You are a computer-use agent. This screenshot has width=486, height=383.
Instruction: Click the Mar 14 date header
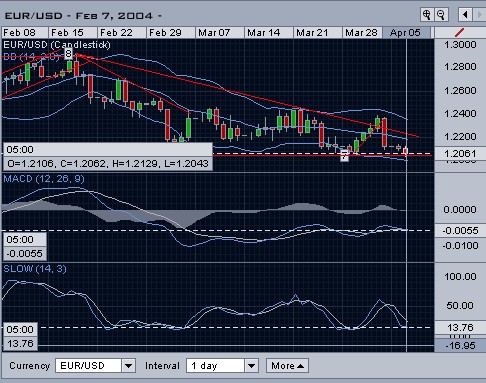pos(269,33)
